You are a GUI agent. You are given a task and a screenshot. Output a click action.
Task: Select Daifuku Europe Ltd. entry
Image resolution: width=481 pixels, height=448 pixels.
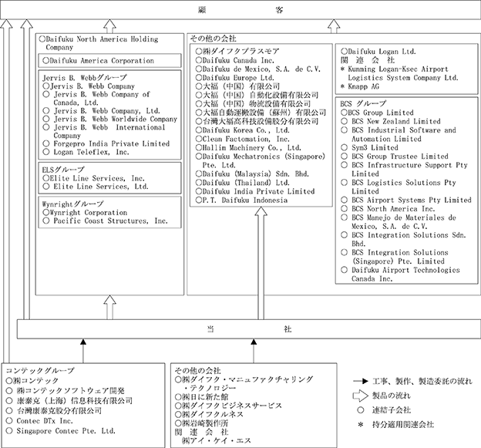coord(235,78)
